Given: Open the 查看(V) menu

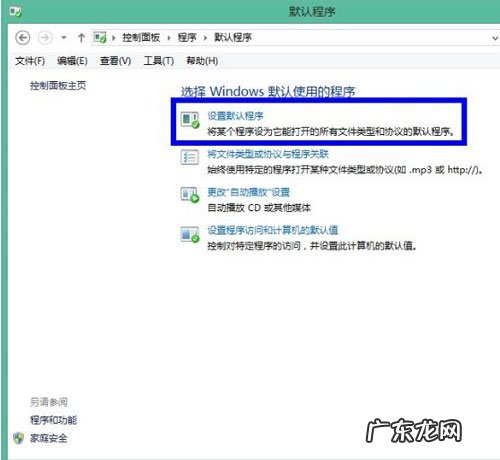Looking at the screenshot, I should 115,61.
